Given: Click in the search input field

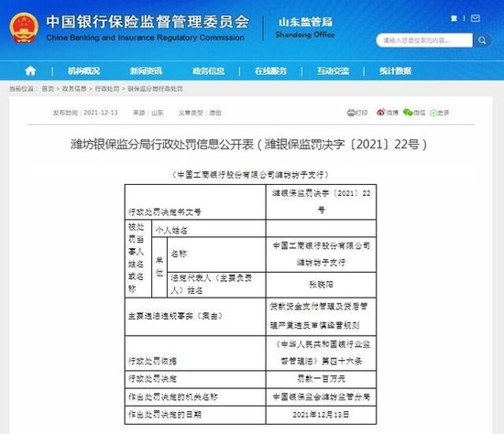Looking at the screenshot, I should point(424,40).
